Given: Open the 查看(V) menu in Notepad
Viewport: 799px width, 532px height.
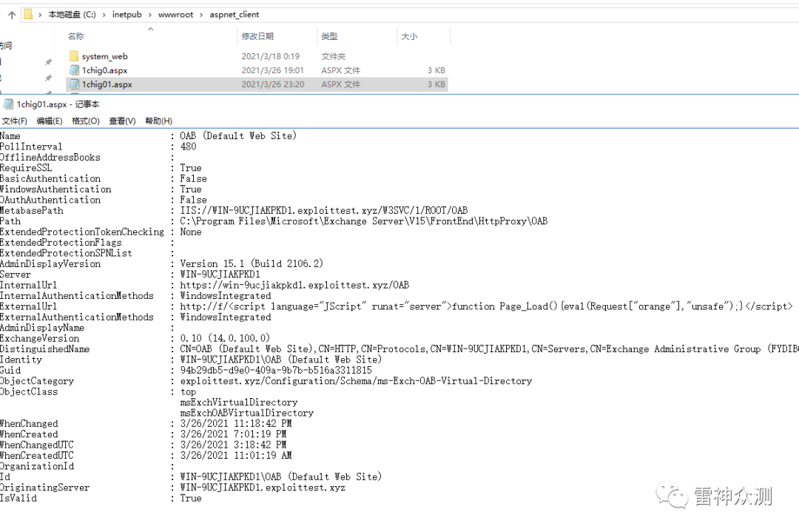Looking at the screenshot, I should (x=122, y=121).
